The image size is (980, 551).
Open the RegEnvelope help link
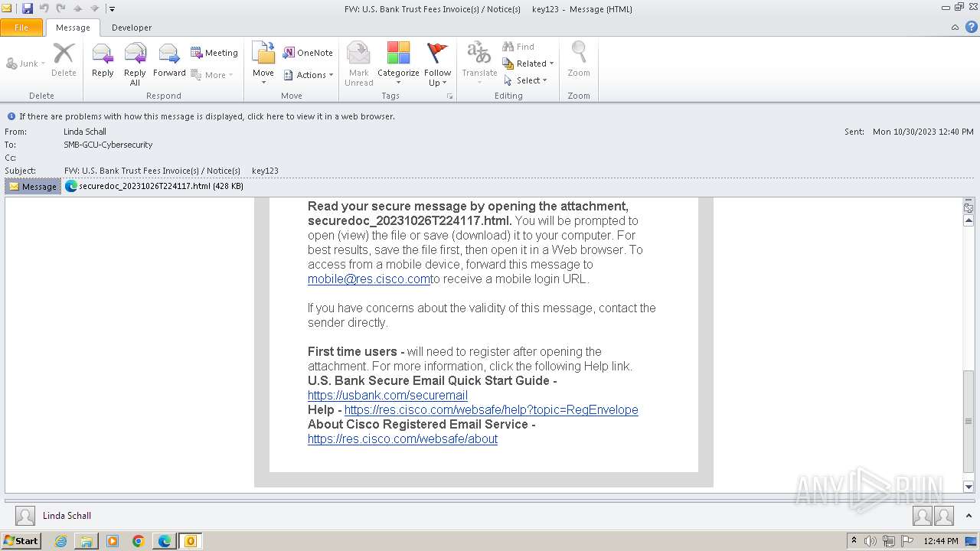coord(491,410)
